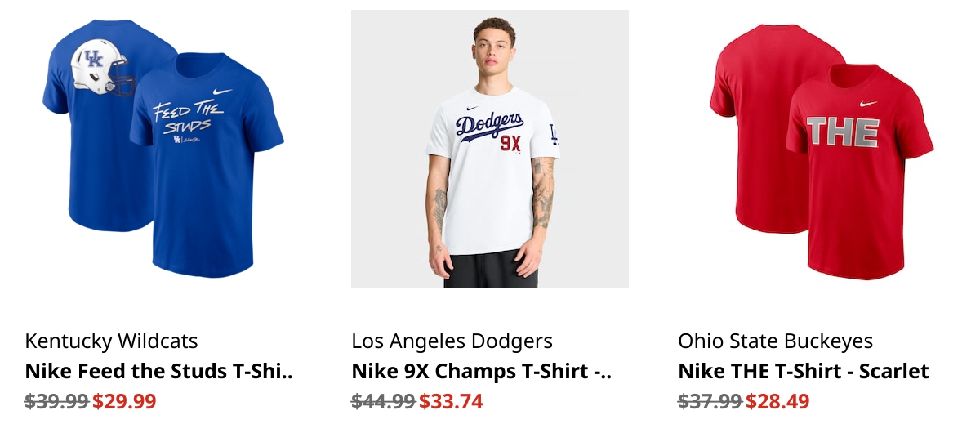Open the Nike 9X Champs T-Shirt link

click(x=482, y=371)
